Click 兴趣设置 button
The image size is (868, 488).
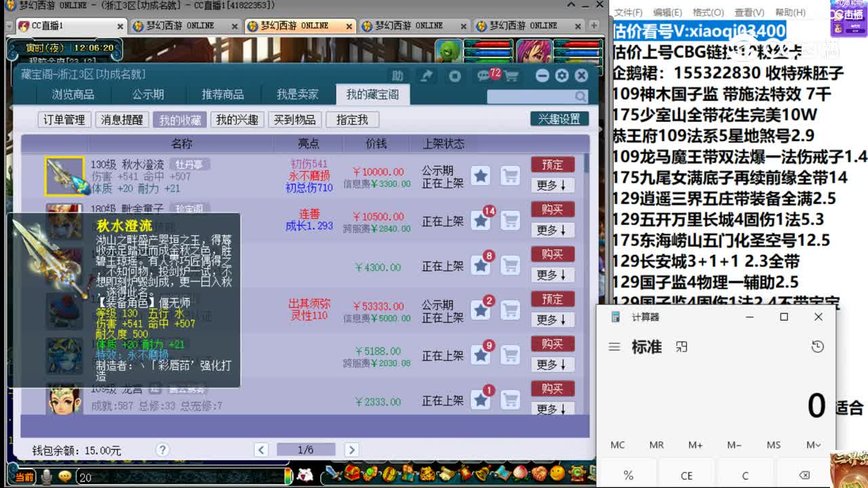coord(559,119)
